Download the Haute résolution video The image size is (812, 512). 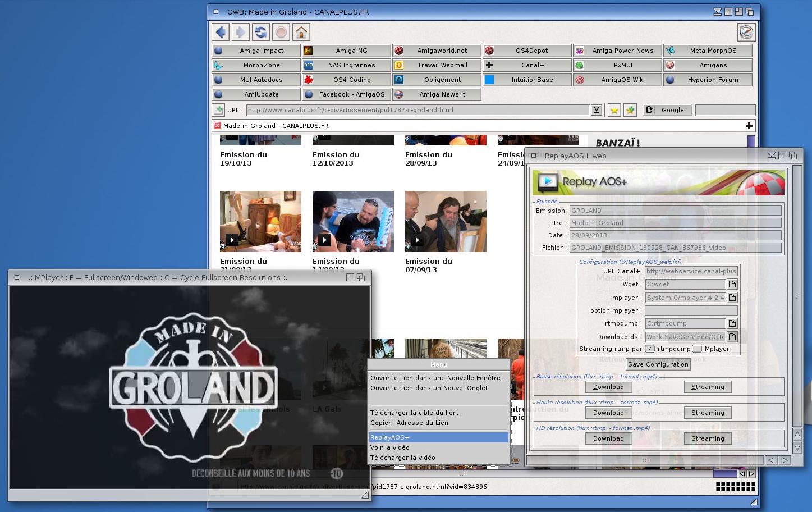coord(608,413)
